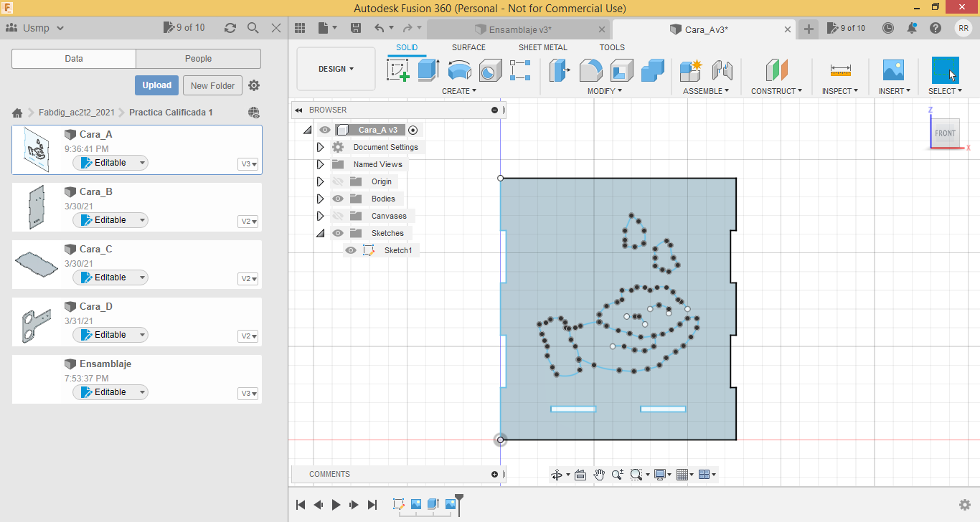This screenshot has width=980, height=522.
Task: Select the Create Sketch tool
Action: pyautogui.click(x=398, y=70)
